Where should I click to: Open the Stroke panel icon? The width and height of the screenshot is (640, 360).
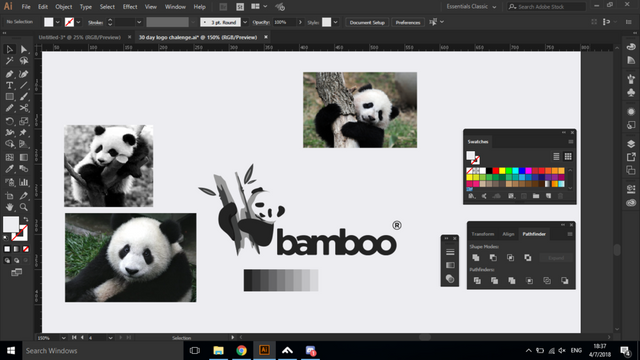pos(450,252)
